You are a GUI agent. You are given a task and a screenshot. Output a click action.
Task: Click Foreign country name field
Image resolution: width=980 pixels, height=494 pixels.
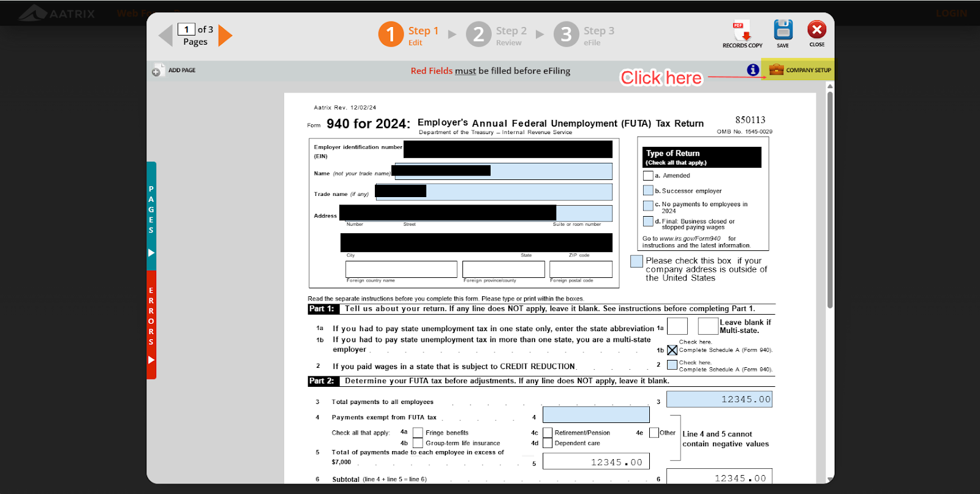click(x=401, y=269)
